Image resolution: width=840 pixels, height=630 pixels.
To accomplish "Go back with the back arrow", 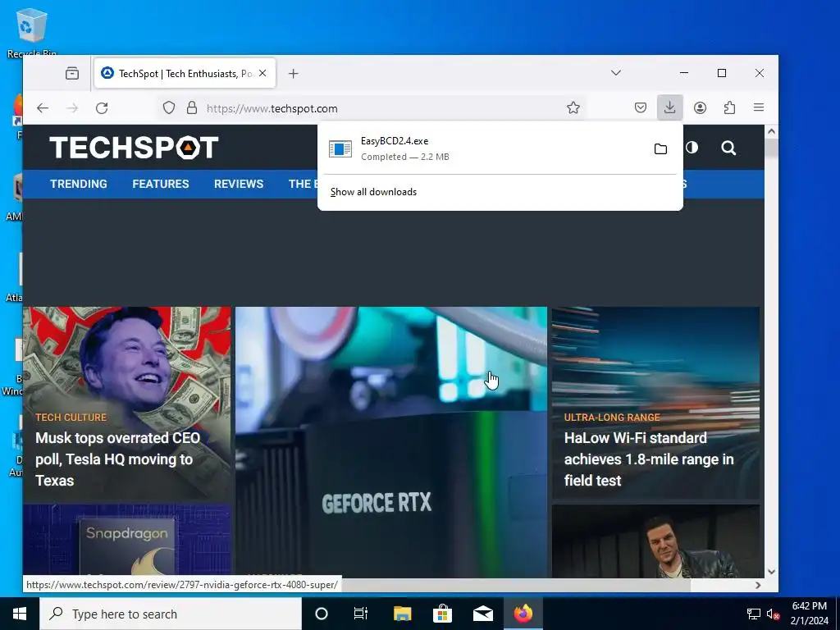I will click(43, 108).
